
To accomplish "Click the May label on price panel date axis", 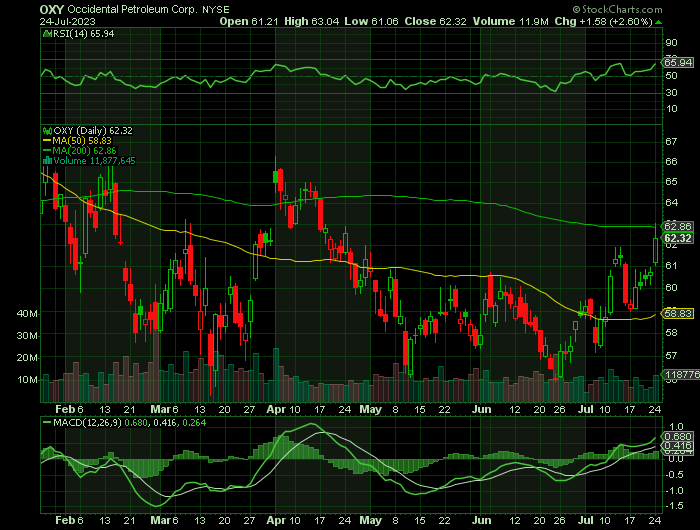I will 371,409.
